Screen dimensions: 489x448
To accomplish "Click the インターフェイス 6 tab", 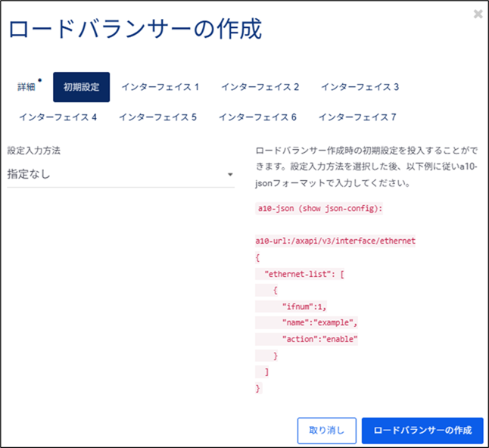I will coord(257,117).
